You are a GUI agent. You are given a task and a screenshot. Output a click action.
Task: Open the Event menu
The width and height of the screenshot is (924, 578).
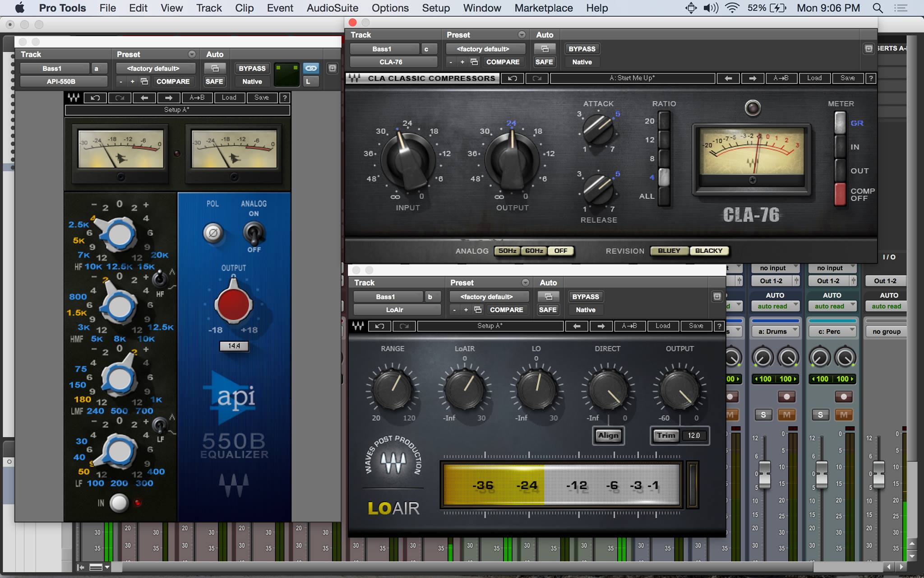click(x=280, y=8)
